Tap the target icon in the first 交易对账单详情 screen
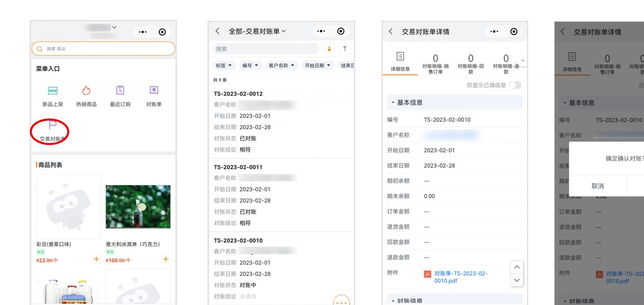 pyautogui.click(x=514, y=31)
